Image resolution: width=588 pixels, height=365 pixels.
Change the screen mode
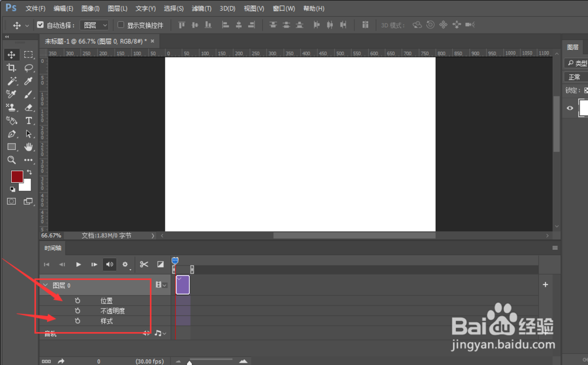[28, 202]
